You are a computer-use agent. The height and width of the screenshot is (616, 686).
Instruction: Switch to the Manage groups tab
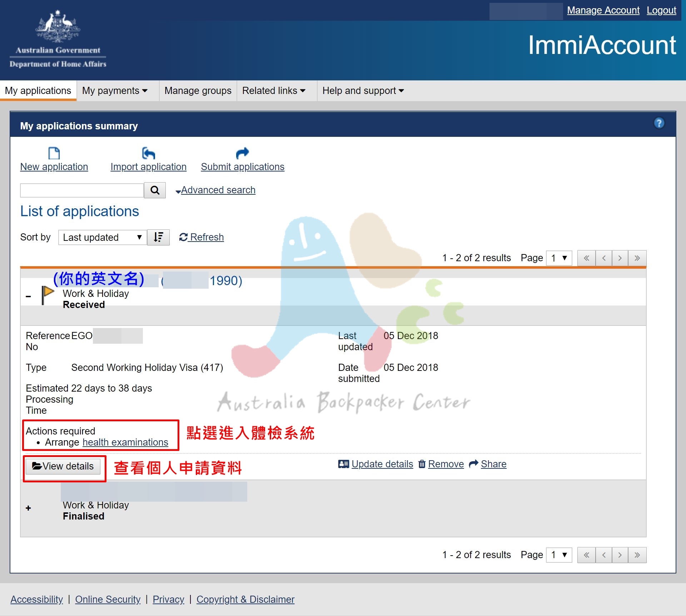tap(198, 91)
